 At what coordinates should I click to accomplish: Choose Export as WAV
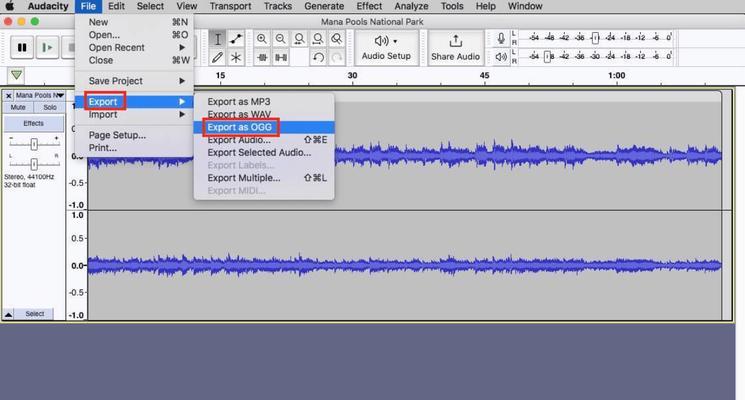click(x=264, y=114)
